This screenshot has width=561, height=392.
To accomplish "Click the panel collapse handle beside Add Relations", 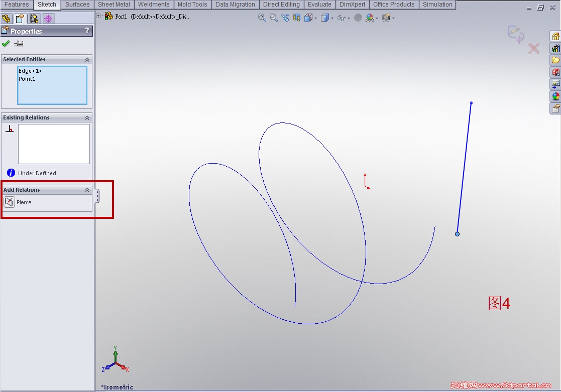I will [x=97, y=196].
